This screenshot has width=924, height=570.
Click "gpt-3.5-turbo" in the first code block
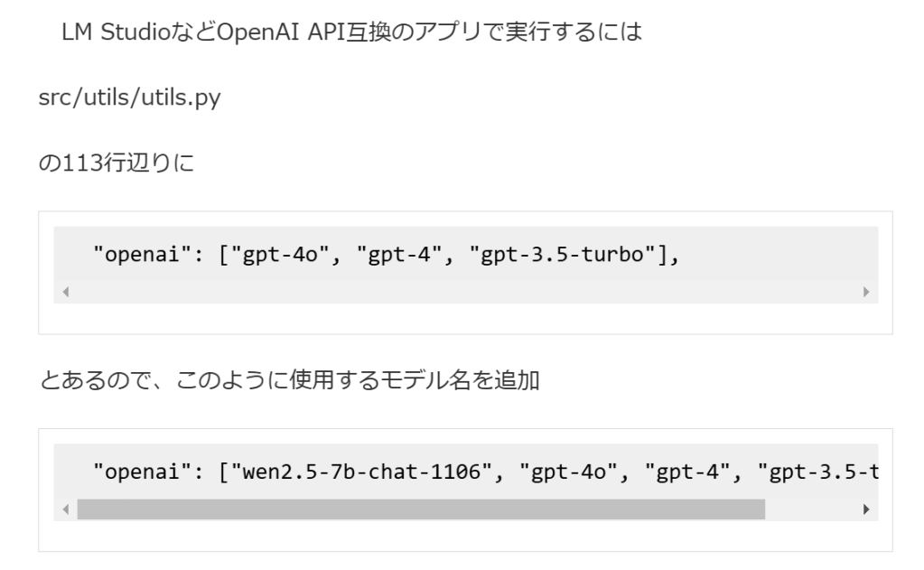[559, 255]
